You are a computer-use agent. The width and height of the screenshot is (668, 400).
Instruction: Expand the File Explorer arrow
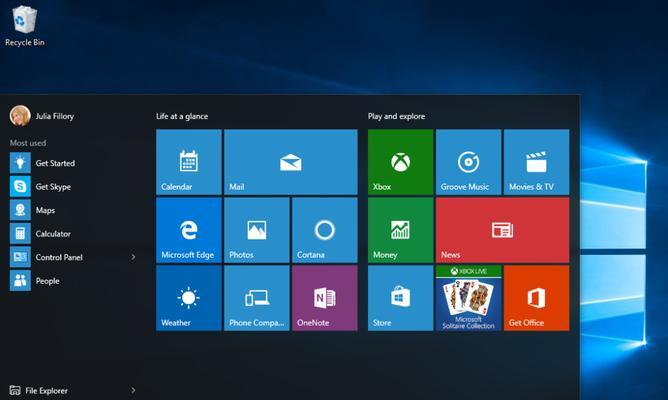pos(133,390)
